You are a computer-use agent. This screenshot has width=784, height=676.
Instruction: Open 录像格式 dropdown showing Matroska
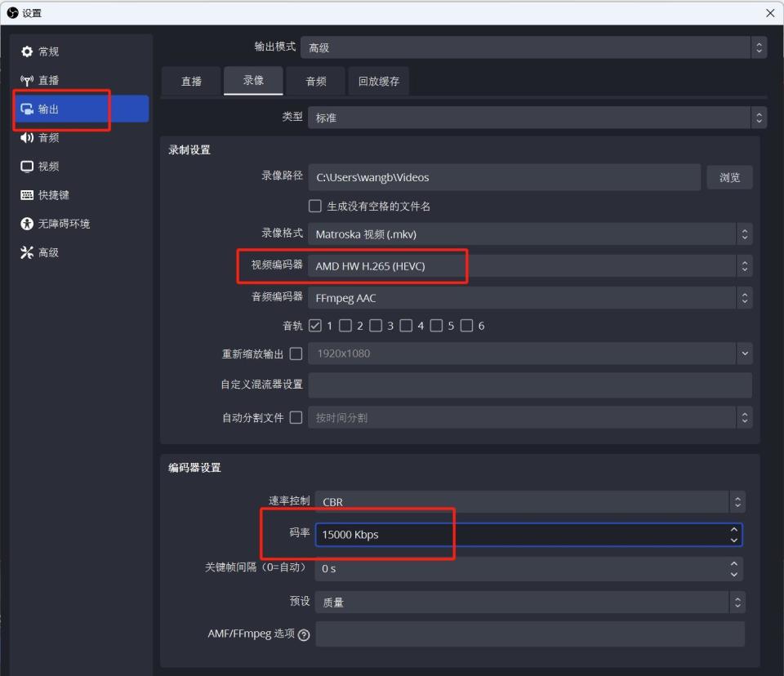pyautogui.click(x=530, y=234)
